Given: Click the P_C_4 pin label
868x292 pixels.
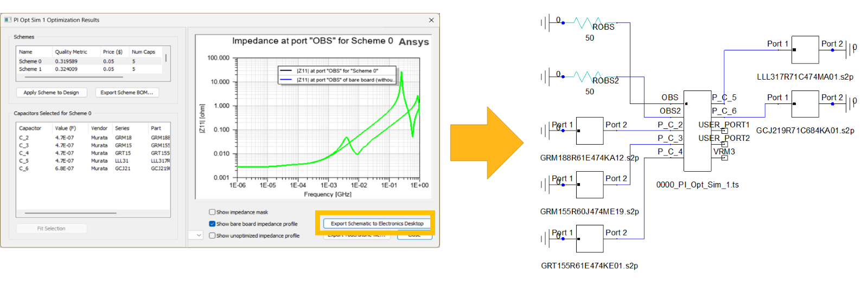Looking at the screenshot, I should [670, 152].
